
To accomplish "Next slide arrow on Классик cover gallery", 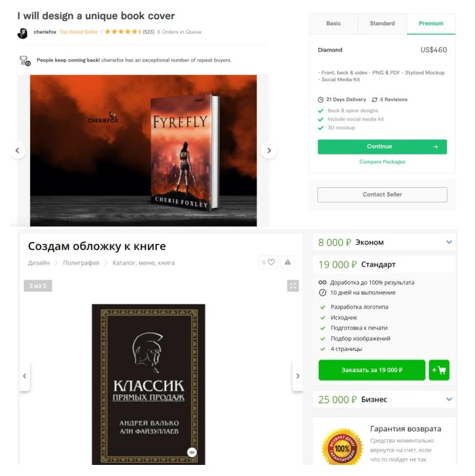I will click(298, 376).
